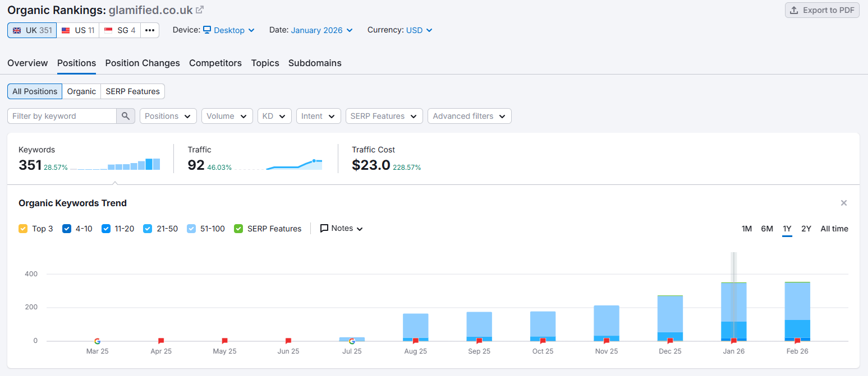Click the Feb 26 keywords bar
The width and height of the screenshot is (868, 376).
[797, 312]
